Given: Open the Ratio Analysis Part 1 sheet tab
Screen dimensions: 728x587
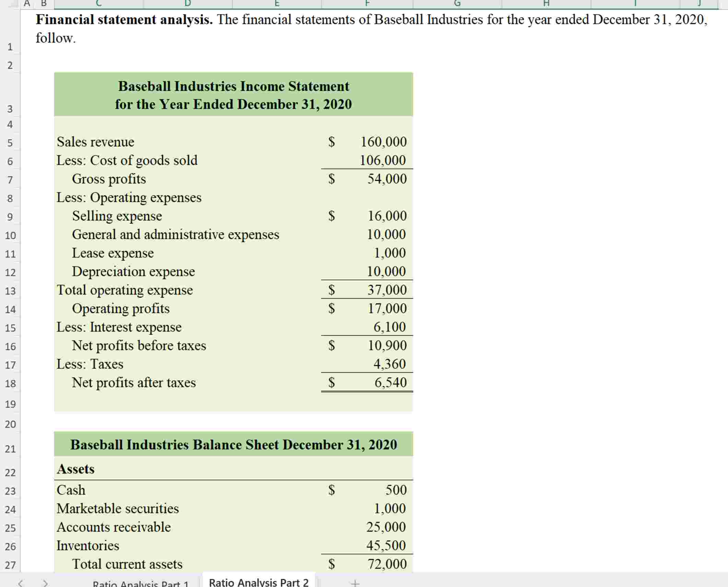Looking at the screenshot, I should (x=141, y=583).
